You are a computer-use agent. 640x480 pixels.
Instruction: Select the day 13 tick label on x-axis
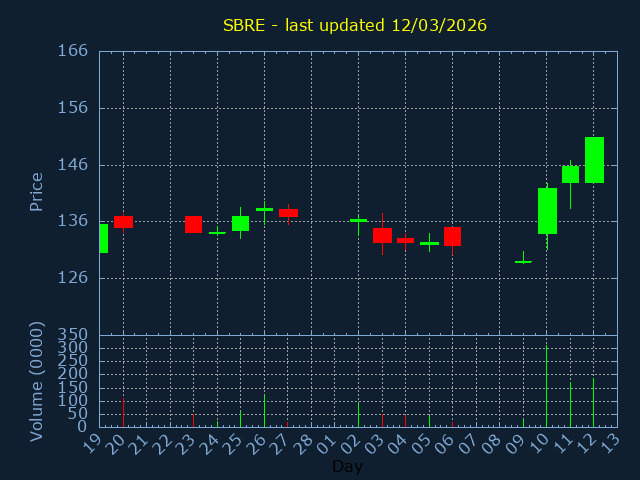(x=609, y=441)
